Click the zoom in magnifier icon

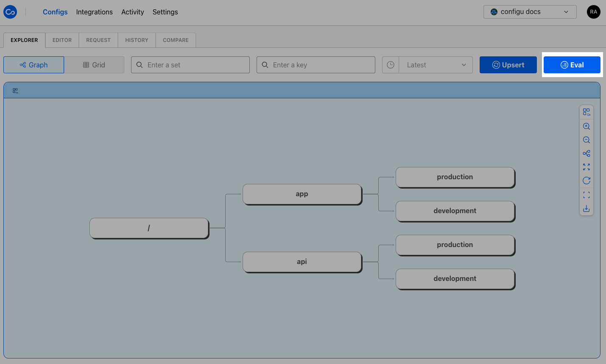tap(586, 126)
